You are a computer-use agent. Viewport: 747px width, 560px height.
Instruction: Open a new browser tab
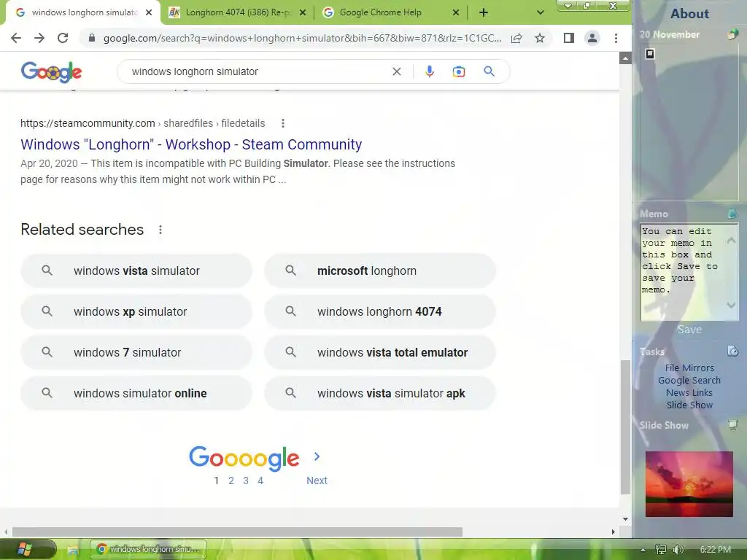[484, 12]
